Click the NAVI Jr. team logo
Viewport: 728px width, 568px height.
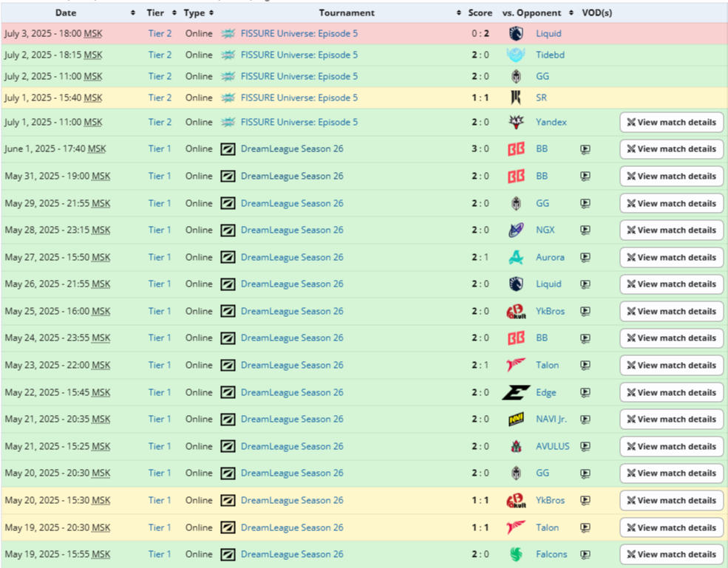[516, 419]
